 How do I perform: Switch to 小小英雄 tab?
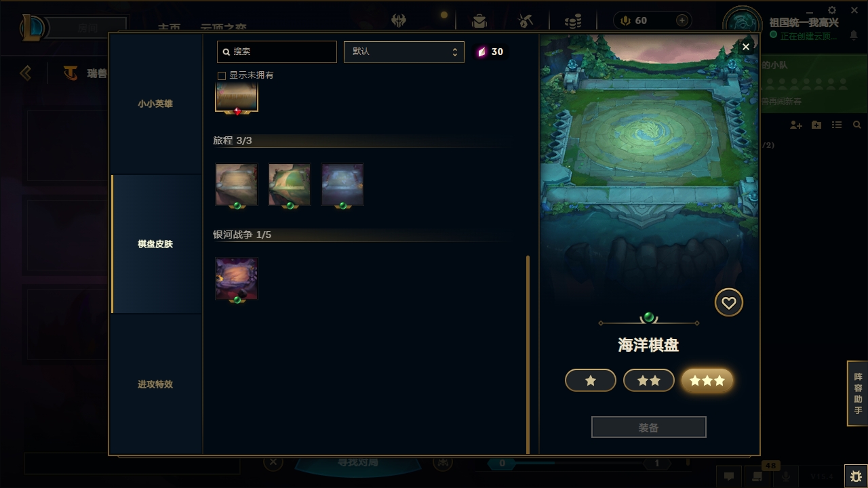(155, 104)
